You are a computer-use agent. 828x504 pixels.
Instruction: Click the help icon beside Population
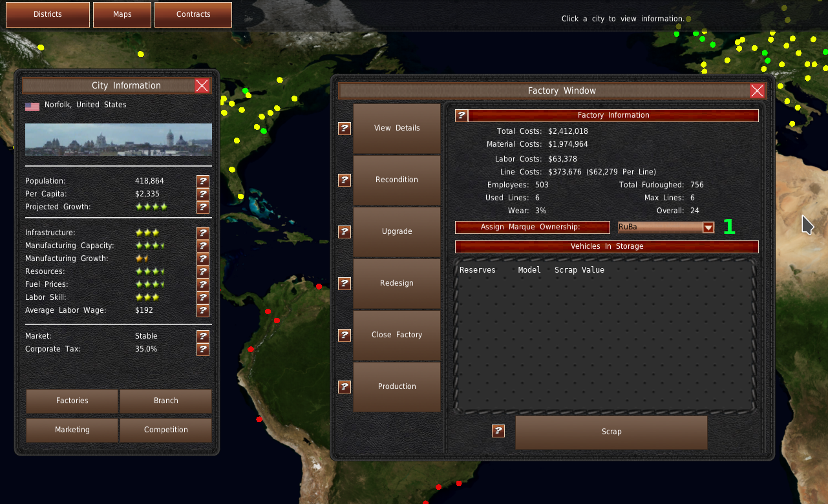(203, 182)
